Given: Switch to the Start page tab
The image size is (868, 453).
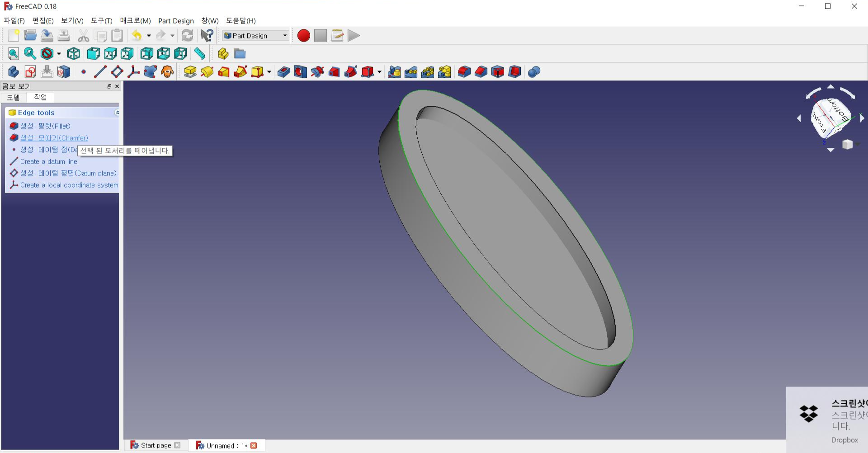Looking at the screenshot, I should 156,445.
